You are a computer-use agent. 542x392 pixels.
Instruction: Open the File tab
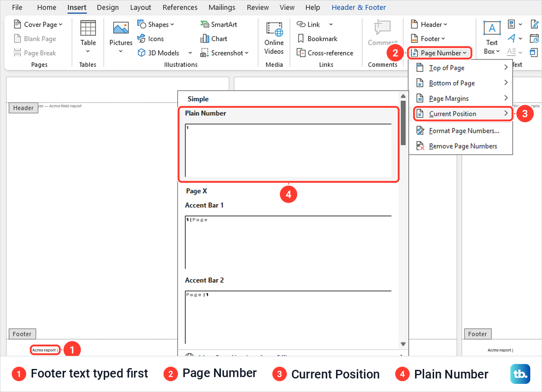pos(17,7)
